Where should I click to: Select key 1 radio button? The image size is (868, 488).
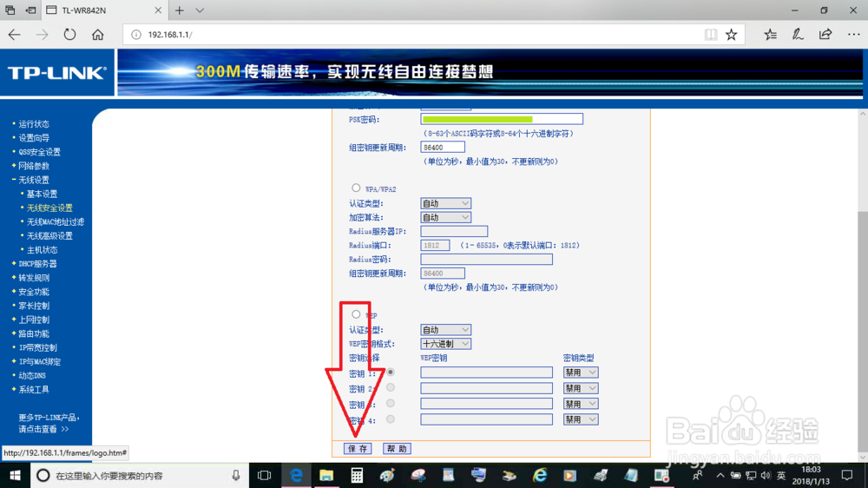click(x=391, y=373)
